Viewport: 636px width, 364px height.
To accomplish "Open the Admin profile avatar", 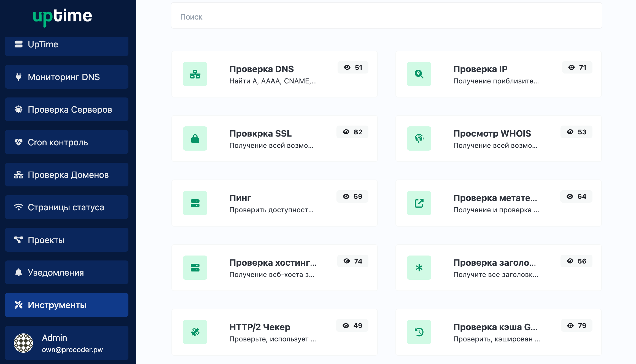I will click(23, 343).
